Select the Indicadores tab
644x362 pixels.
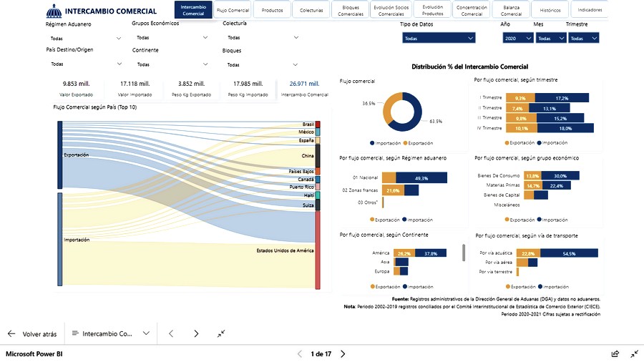click(x=590, y=10)
